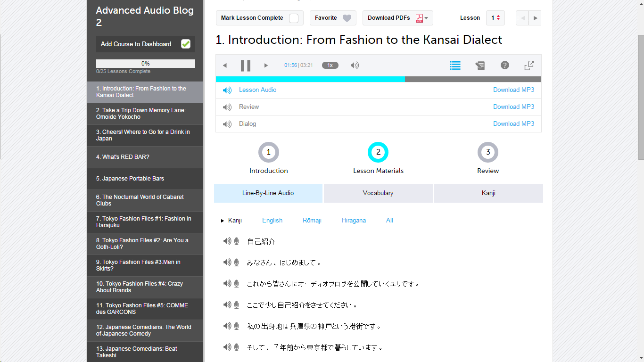The width and height of the screenshot is (644, 362).
Task: Toggle the Favorite heart
Action: (347, 17)
